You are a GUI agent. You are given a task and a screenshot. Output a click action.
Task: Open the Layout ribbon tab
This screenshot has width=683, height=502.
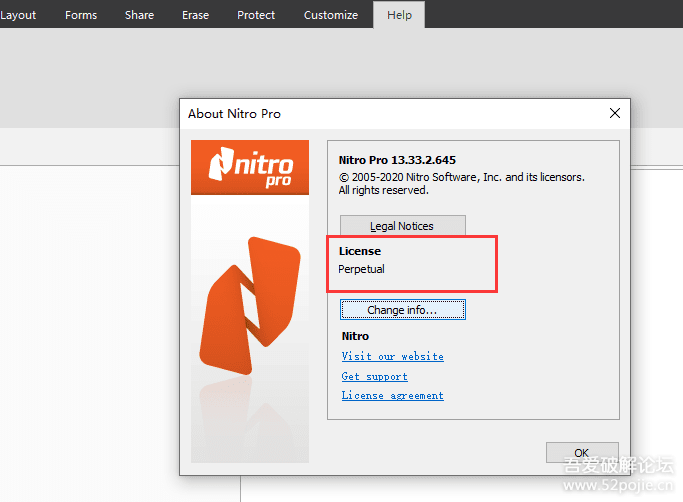point(18,15)
